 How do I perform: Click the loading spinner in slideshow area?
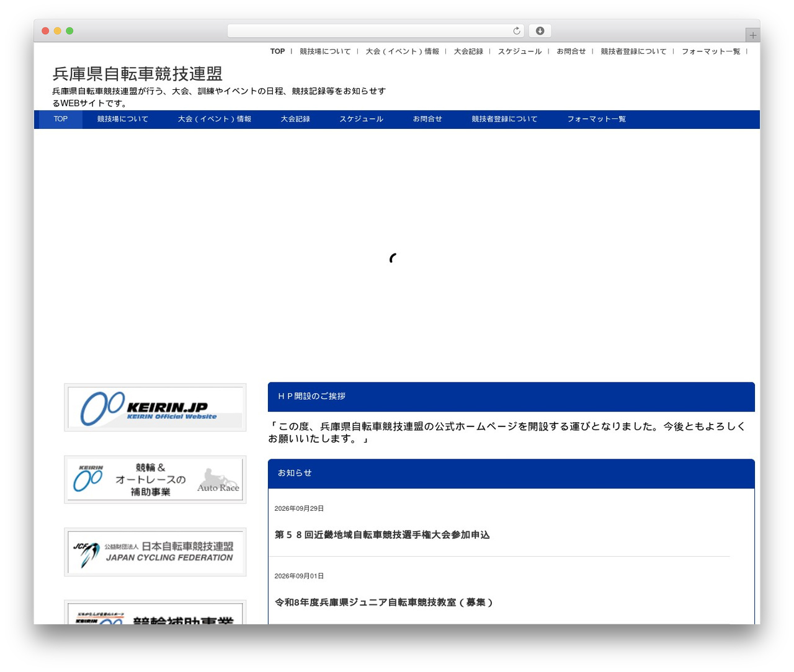point(393,258)
